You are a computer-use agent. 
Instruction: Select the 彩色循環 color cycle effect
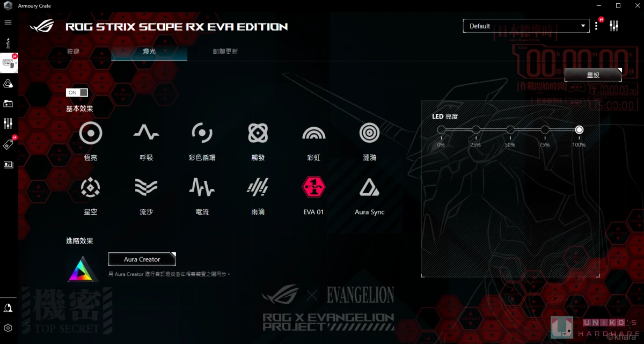coord(202,133)
